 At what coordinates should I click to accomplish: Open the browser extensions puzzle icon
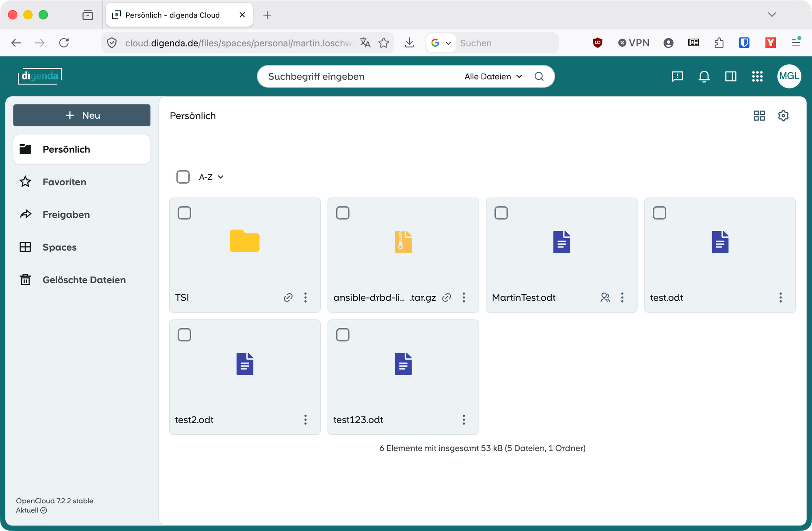tap(719, 43)
